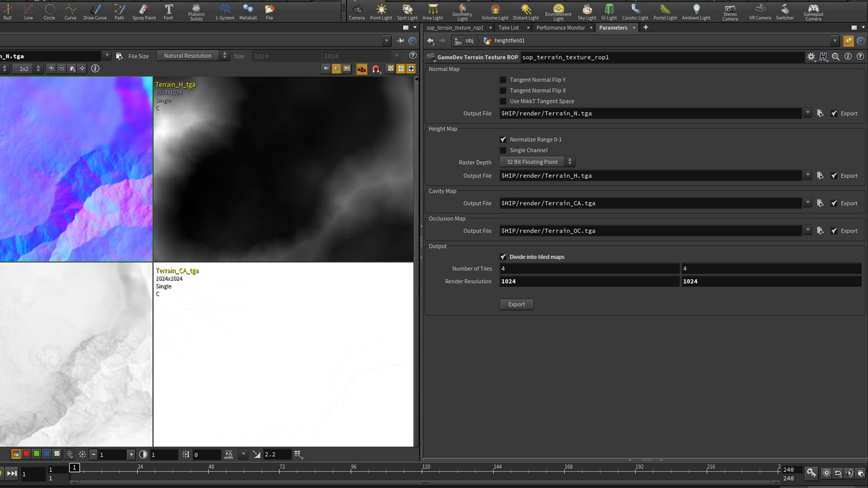
Task: Toggle the snapping magnet icon
Action: (376, 69)
